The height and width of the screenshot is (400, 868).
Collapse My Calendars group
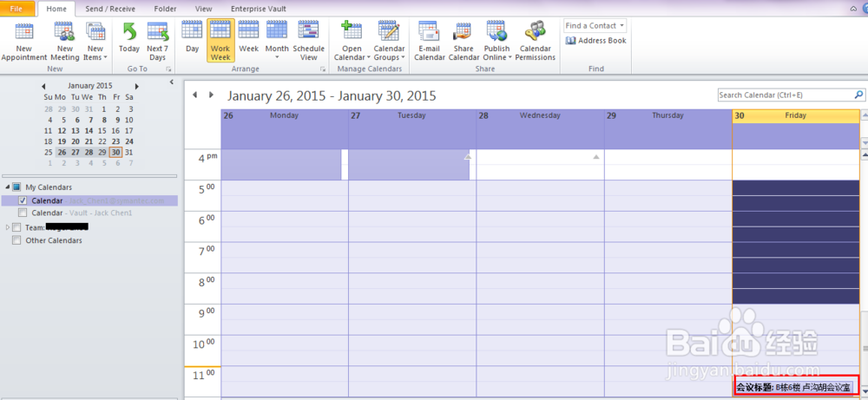tap(6, 187)
